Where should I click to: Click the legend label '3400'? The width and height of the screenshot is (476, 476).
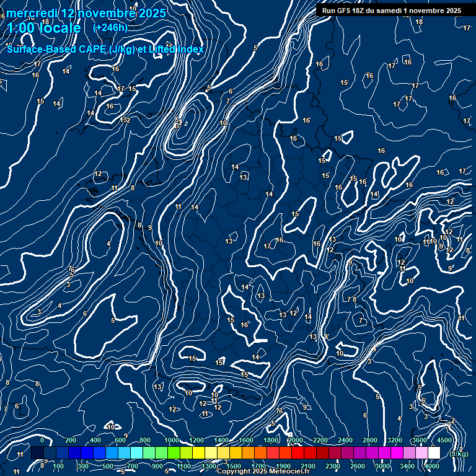pyautogui.click(x=407, y=466)
